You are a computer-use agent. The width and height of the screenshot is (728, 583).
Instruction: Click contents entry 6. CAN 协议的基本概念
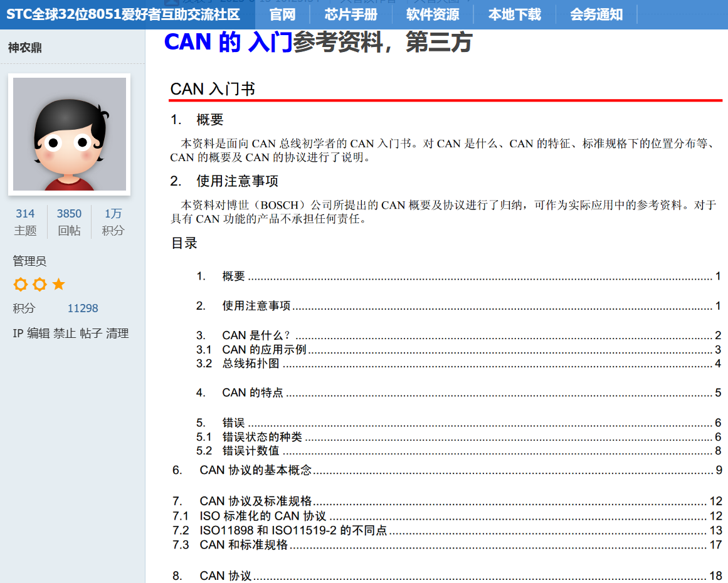point(447,470)
